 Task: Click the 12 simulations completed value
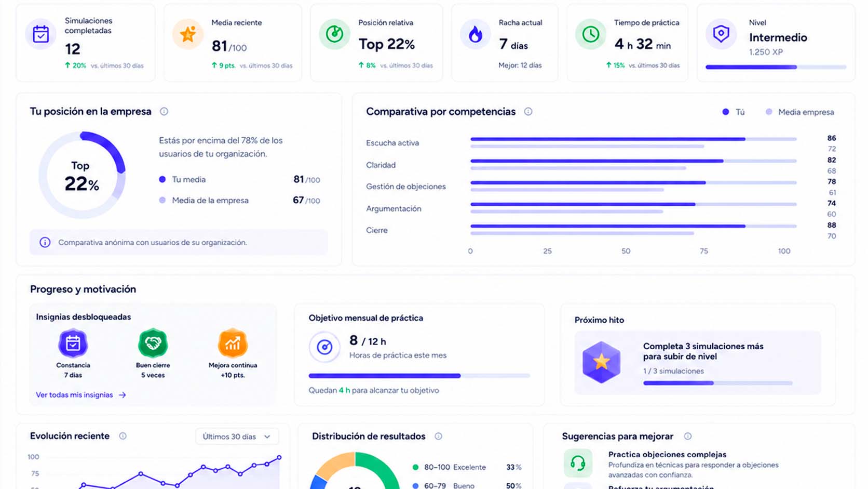(x=73, y=49)
